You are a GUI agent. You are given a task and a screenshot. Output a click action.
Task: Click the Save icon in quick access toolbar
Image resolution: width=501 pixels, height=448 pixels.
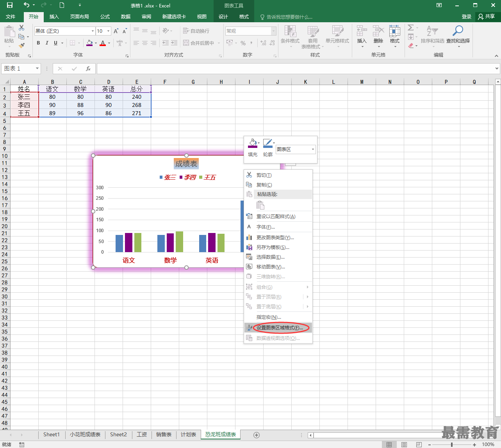10,5
